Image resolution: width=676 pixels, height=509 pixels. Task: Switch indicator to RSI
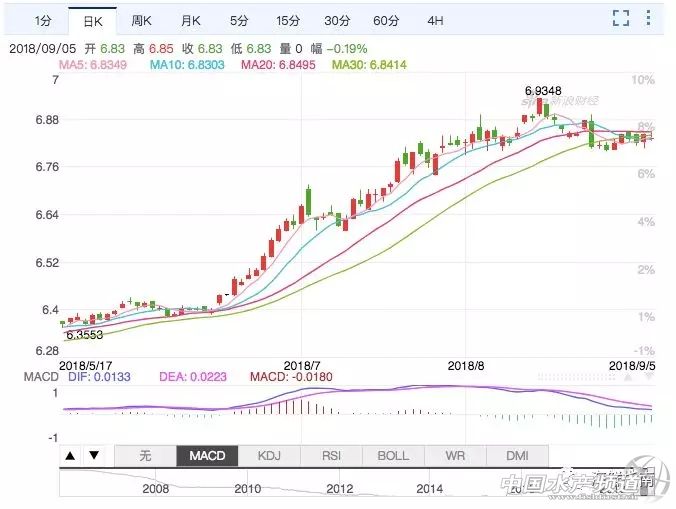click(x=331, y=456)
